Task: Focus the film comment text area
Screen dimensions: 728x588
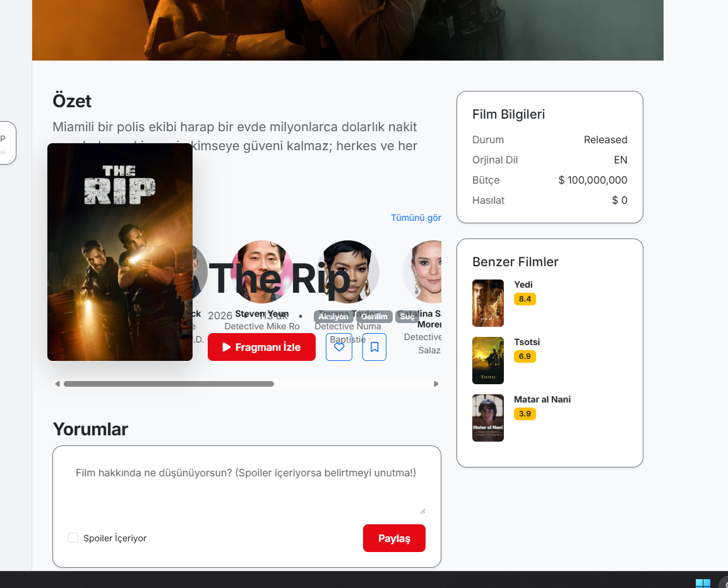Action: [x=246, y=486]
